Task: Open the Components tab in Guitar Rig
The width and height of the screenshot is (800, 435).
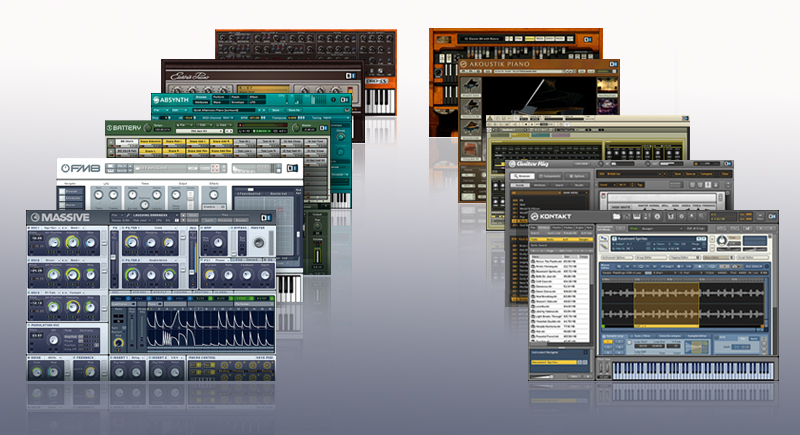Action: click(549, 176)
